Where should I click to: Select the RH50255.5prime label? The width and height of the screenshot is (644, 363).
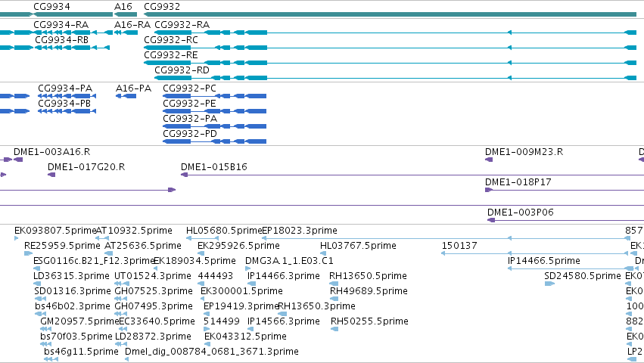click(369, 321)
